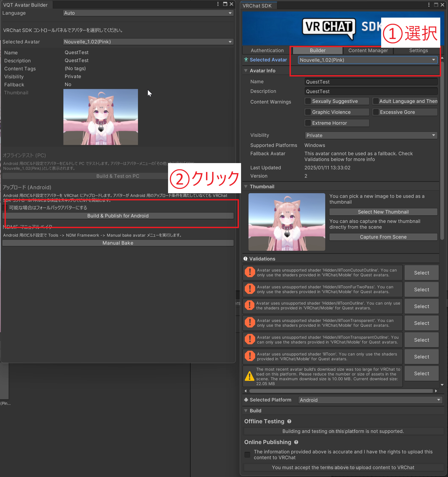Click the vertical scrollbar down arrow in Validations
This screenshot has width=448, height=477.
(442, 385)
